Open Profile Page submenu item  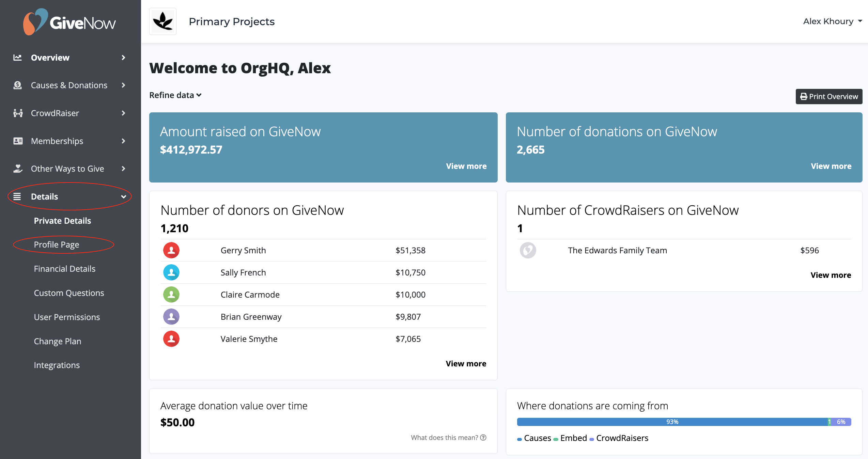click(57, 244)
